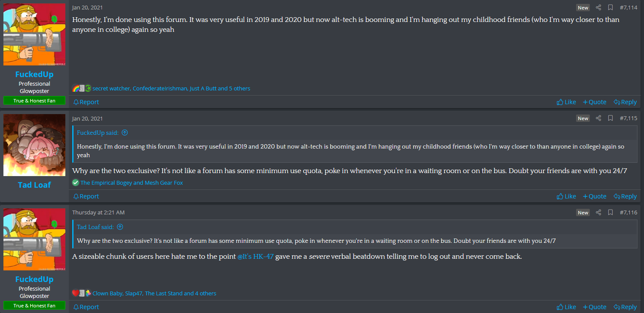Bookmark post #7,114 using bookmark icon
644x313 pixels.
tap(610, 7)
